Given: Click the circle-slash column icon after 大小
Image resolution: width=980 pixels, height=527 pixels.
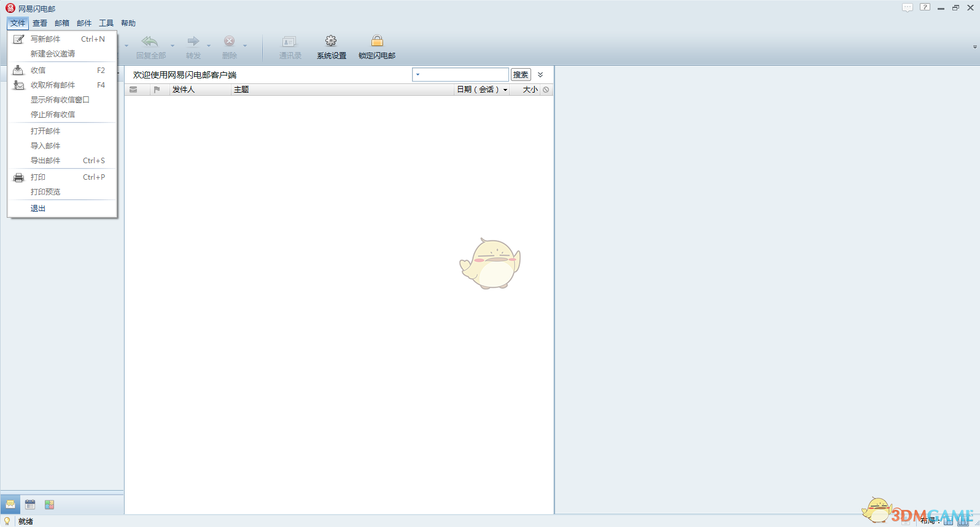Looking at the screenshot, I should pos(546,90).
